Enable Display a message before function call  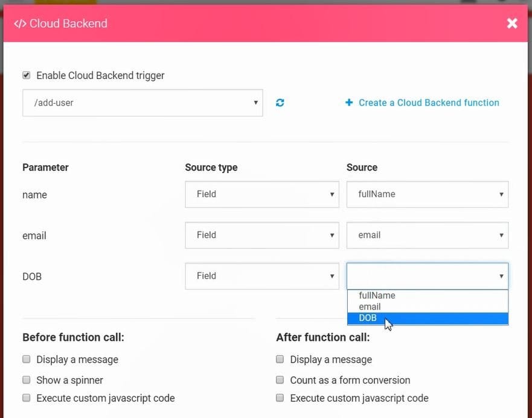coord(27,359)
